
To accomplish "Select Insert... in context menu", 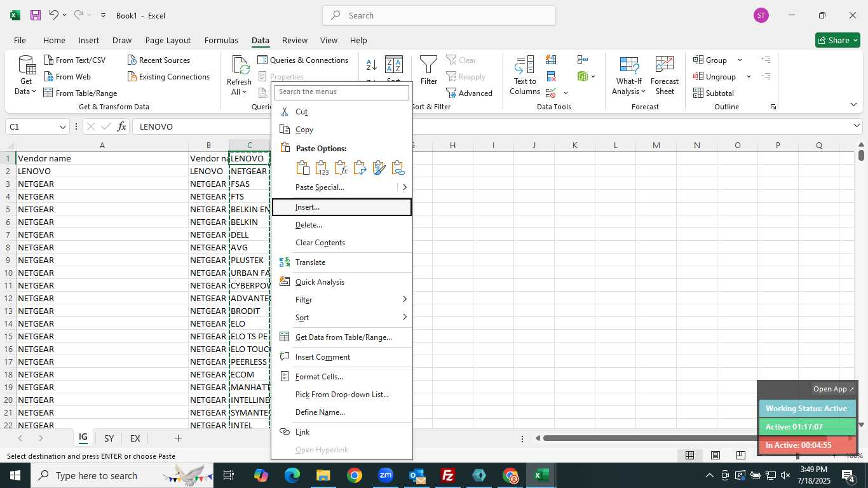I will tap(342, 207).
